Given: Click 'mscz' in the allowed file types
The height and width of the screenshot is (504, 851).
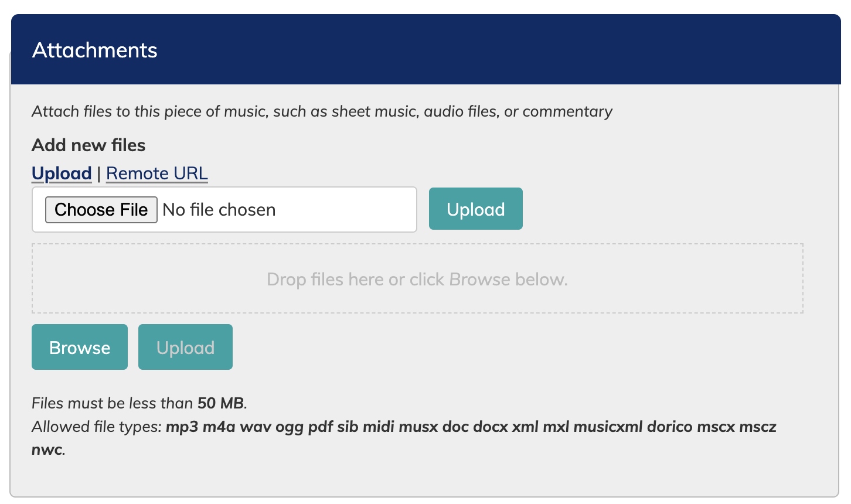Looking at the screenshot, I should coord(758,427).
